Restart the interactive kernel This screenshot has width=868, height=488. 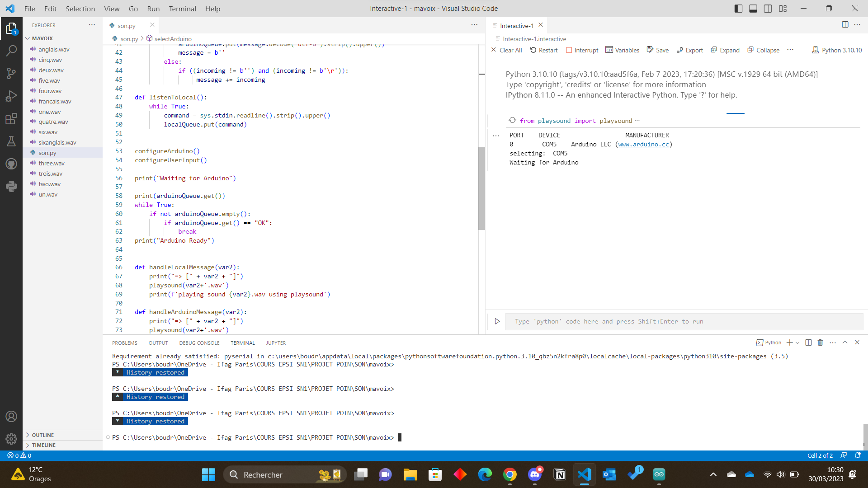pyautogui.click(x=544, y=50)
